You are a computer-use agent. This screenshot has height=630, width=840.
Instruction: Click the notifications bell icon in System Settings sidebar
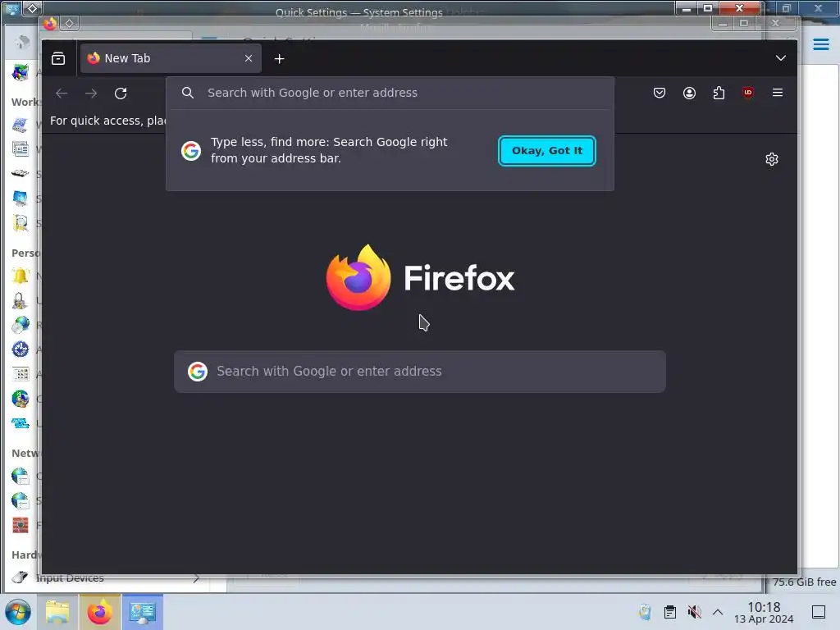click(x=21, y=276)
